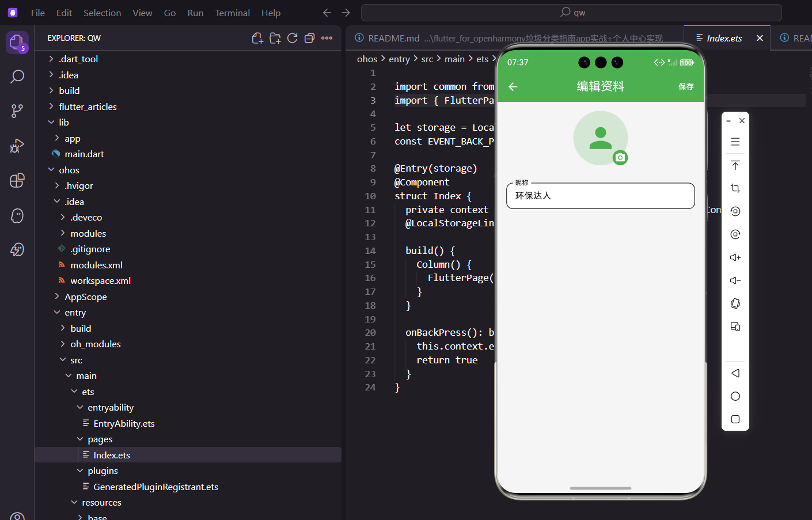
Task: Open the Terminal menu
Action: tap(232, 13)
